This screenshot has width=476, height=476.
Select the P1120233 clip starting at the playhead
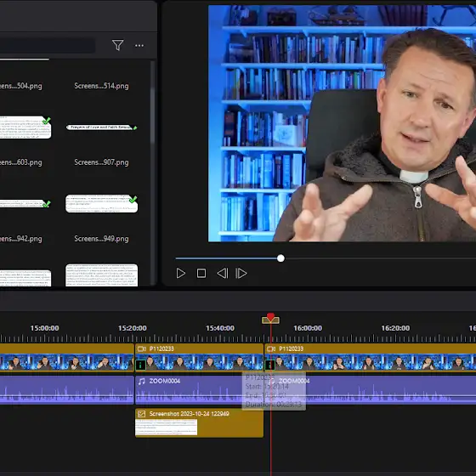tap(371, 357)
